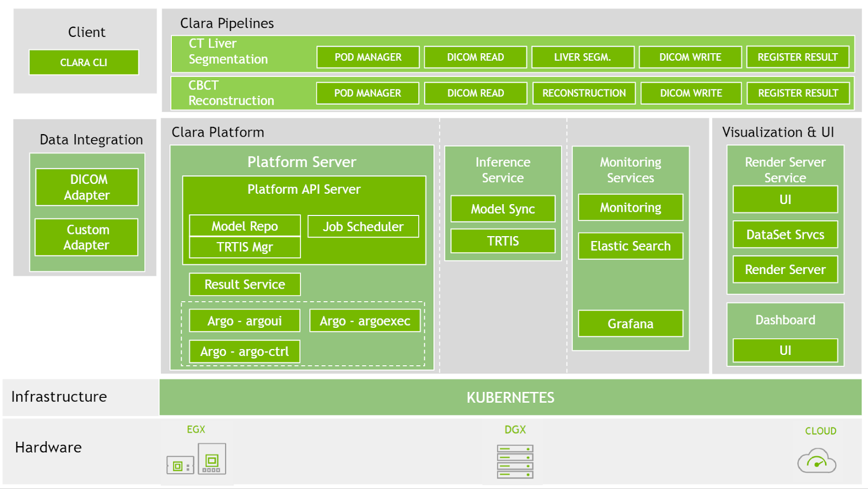Screen dimensions: 868x489
Task: Click DICOM READ in CT Liver Segmentation row
Action: pyautogui.click(x=475, y=57)
